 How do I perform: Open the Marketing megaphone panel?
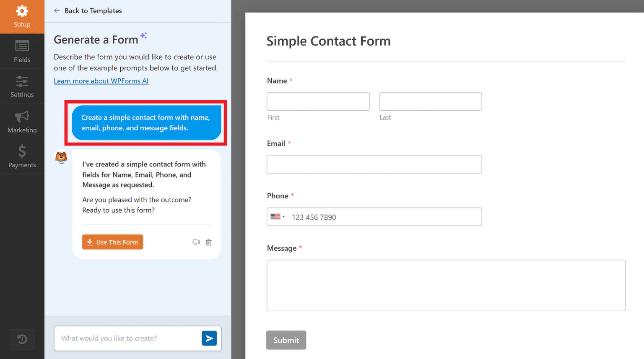coord(22,117)
